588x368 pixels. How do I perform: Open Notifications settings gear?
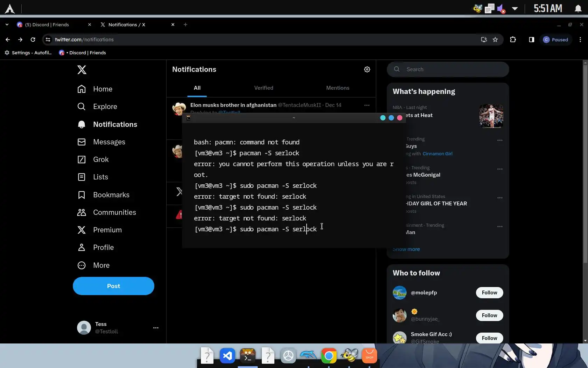367,69
